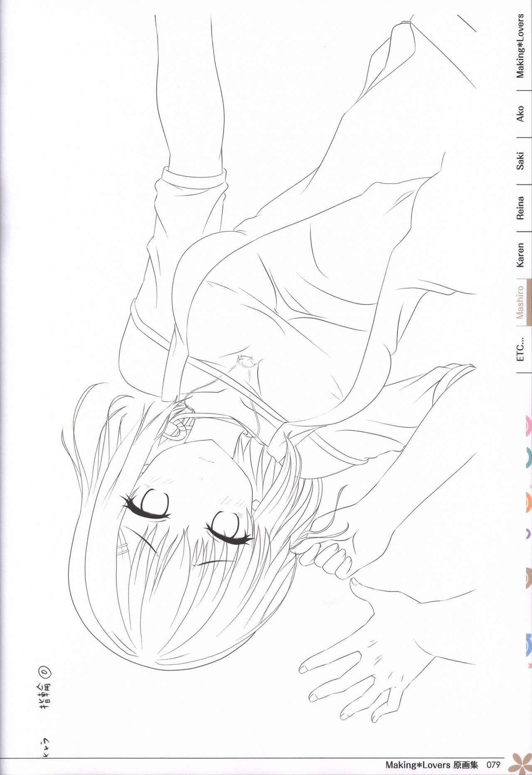This screenshot has width=532, height=775.
Task: Click the Making*Lovers 原画集 footer title
Action: [431, 764]
